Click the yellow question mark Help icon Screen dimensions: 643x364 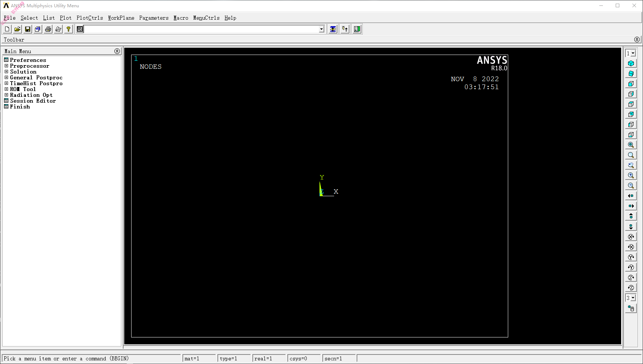coord(68,29)
